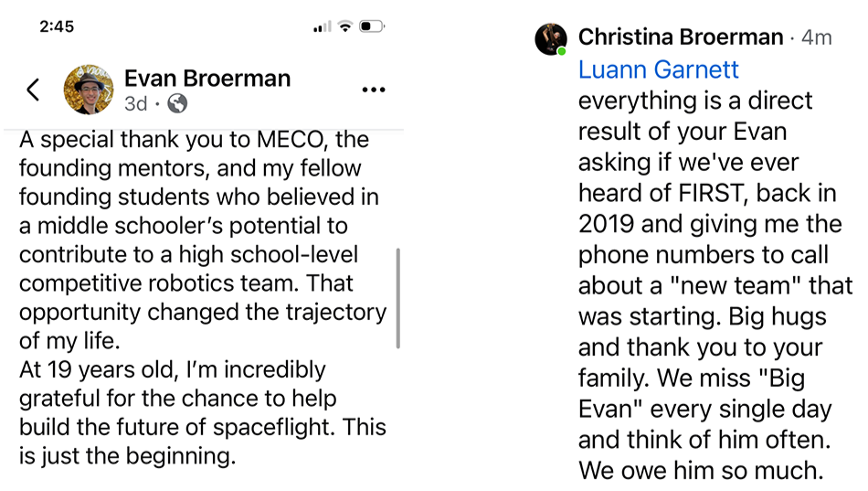The width and height of the screenshot is (868, 491).
Task: Open Evan Broerman's profile picture
Action: coord(89,90)
